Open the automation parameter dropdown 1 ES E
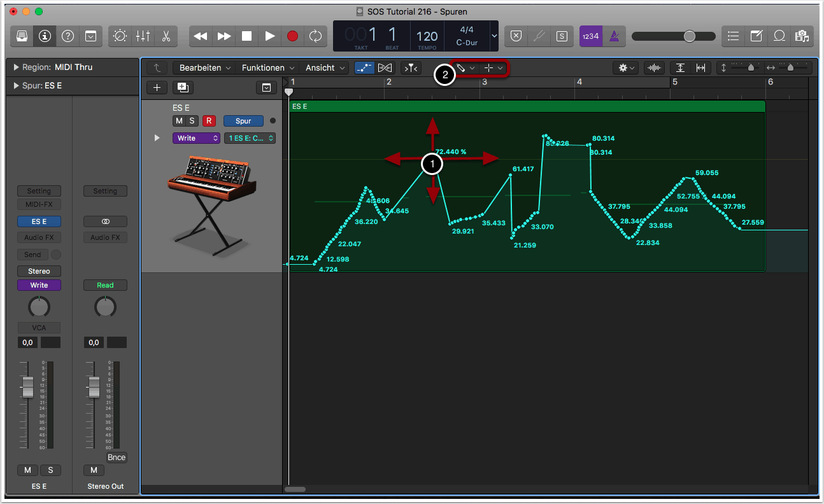 250,138
